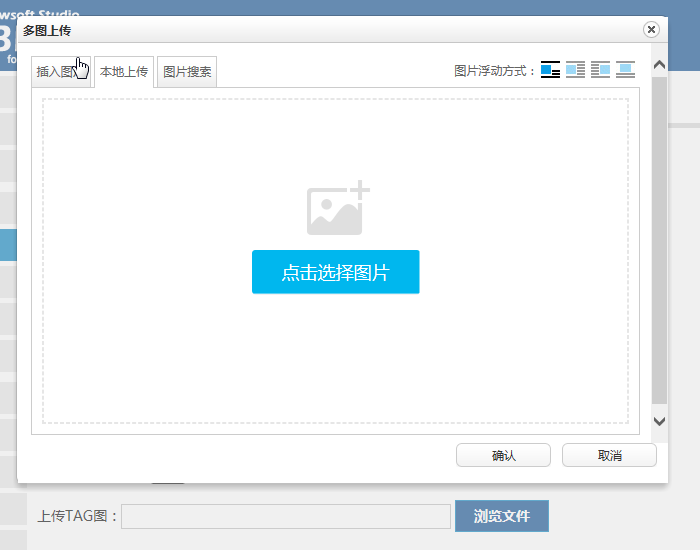Open the 图片搜索 tab

pos(187,72)
